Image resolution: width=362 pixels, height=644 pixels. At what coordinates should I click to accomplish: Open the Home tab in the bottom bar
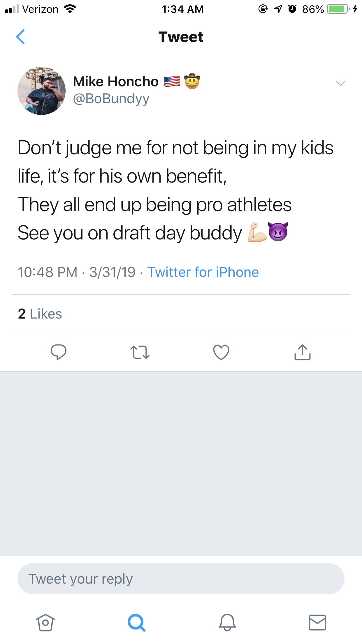coord(45,622)
